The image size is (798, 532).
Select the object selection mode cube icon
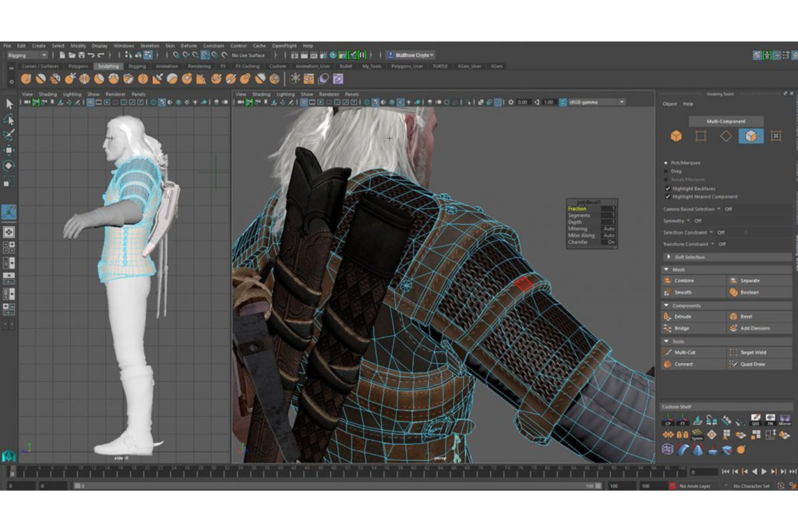coord(676,136)
